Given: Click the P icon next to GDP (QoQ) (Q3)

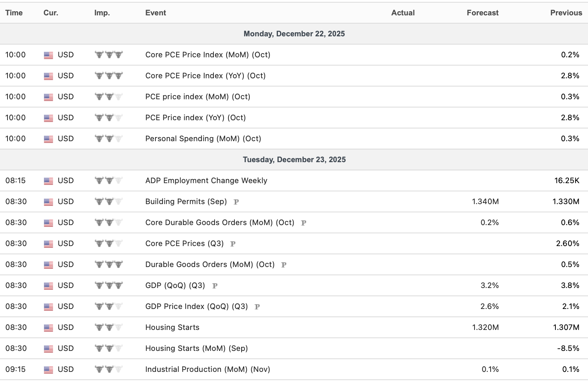Looking at the screenshot, I should point(215,286).
